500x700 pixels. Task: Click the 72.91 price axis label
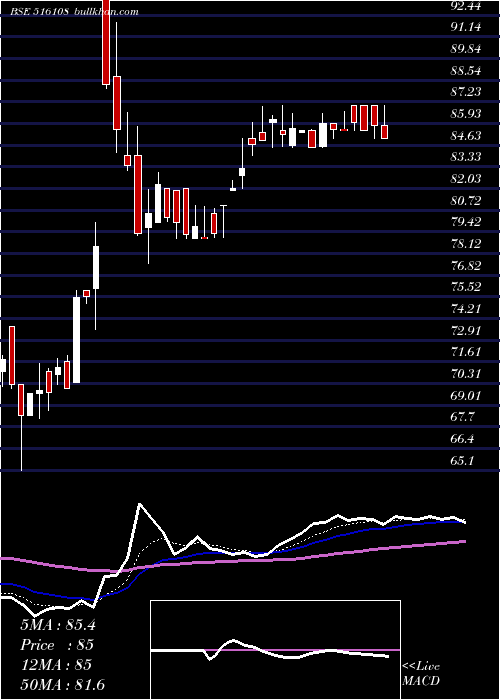(465, 330)
